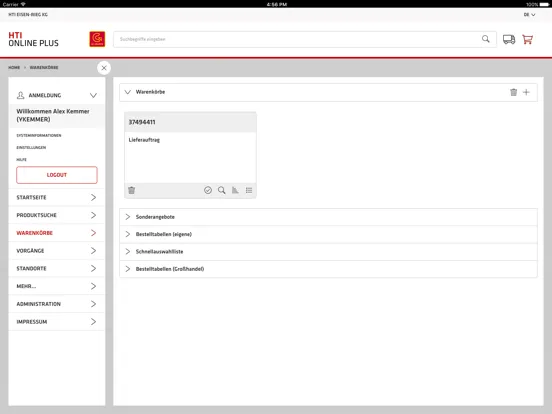The width and height of the screenshot is (552, 414).
Task: Expand the Schnellauswahlliste section
Action: 328,251
